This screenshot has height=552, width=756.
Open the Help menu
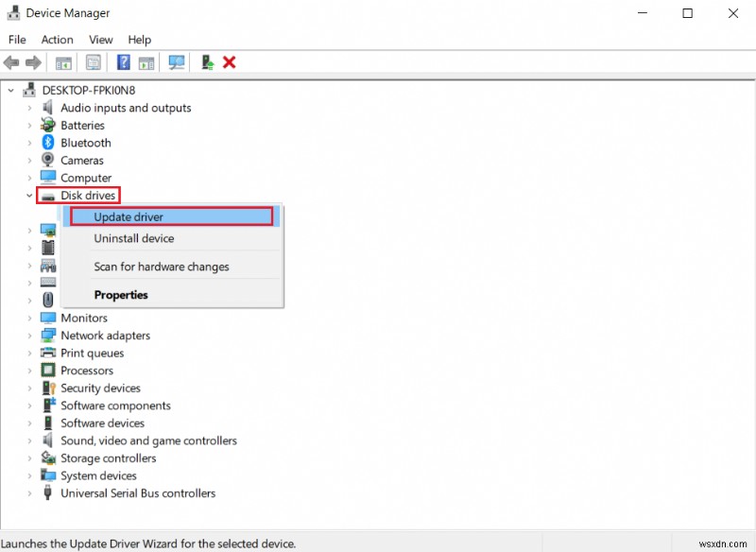point(139,40)
